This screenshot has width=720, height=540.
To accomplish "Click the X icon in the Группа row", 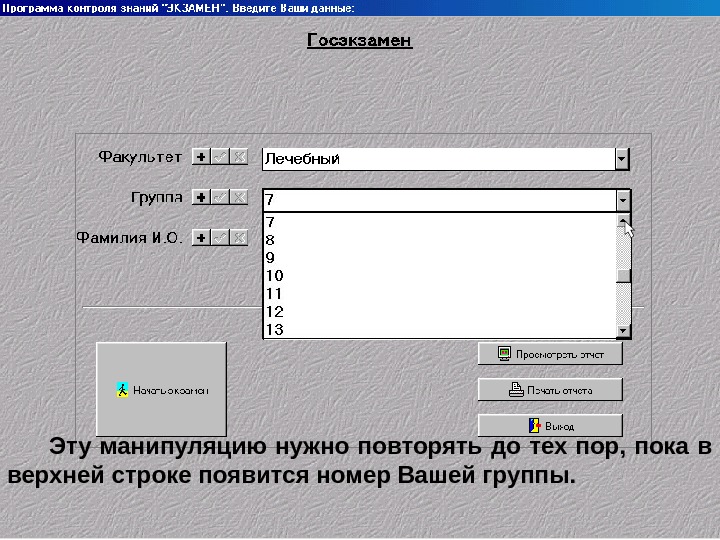I will point(239,197).
